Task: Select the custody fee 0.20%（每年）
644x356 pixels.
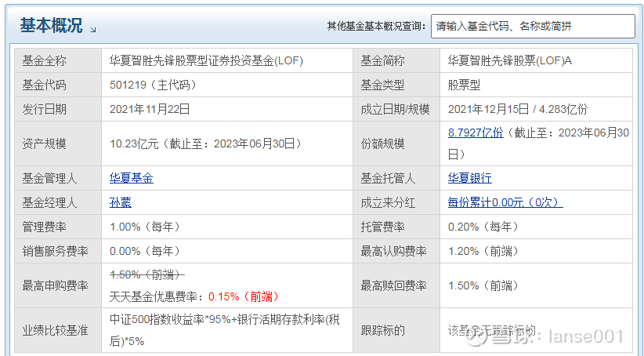Action: pyautogui.click(x=483, y=227)
